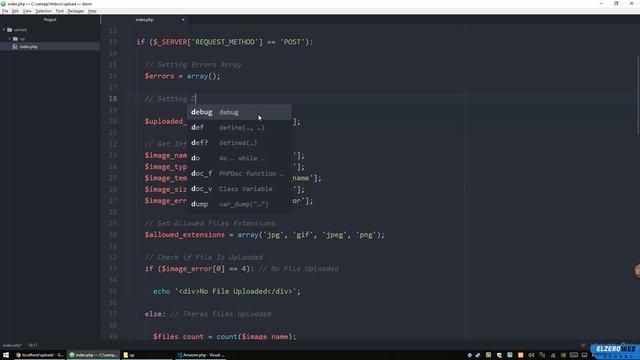640x360 pixels.
Task: Choose the 'dump' var_dump suggestion
Action: (x=239, y=204)
